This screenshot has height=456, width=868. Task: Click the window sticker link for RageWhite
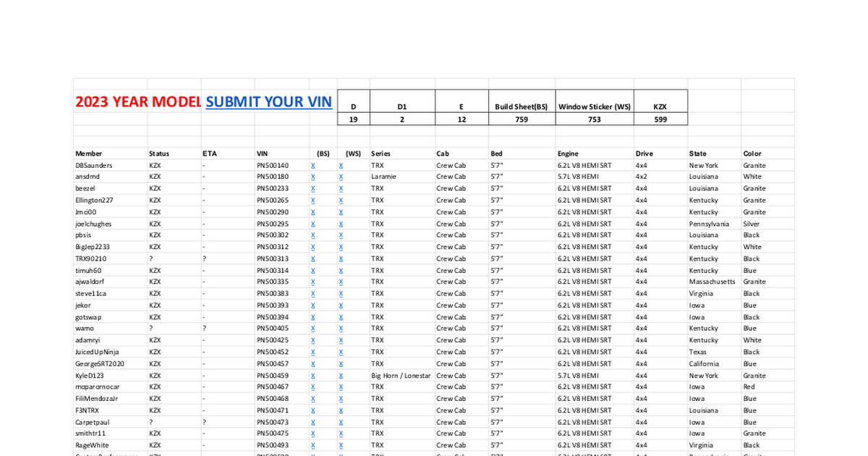[x=341, y=446]
